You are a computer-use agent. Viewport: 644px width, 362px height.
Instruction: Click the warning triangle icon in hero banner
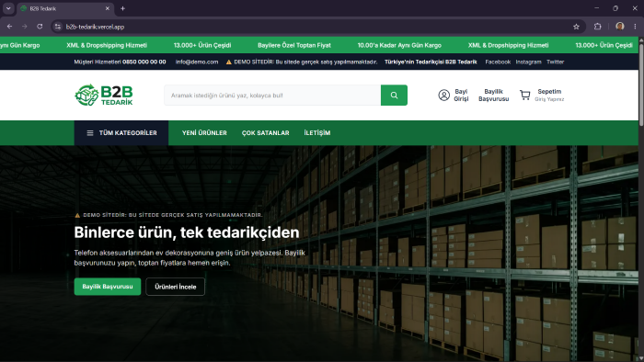tap(77, 215)
